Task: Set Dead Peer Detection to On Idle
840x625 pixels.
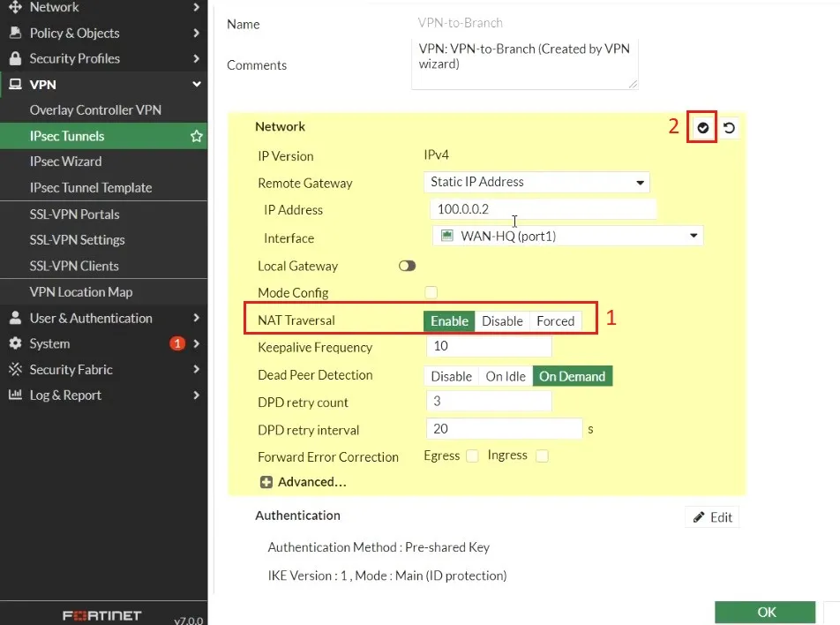Action: [x=505, y=375]
